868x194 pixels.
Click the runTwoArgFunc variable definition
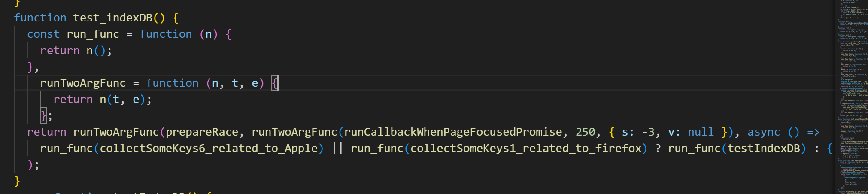pyautogui.click(x=83, y=83)
